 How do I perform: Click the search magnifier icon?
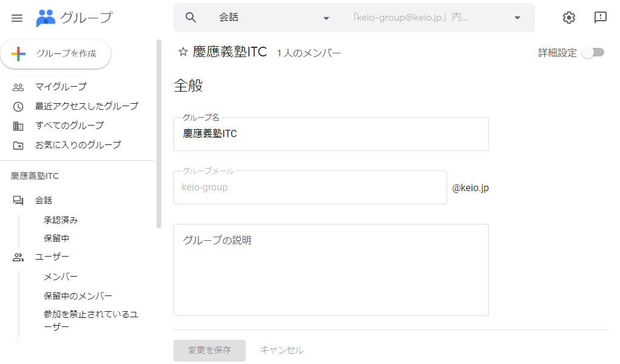190,18
